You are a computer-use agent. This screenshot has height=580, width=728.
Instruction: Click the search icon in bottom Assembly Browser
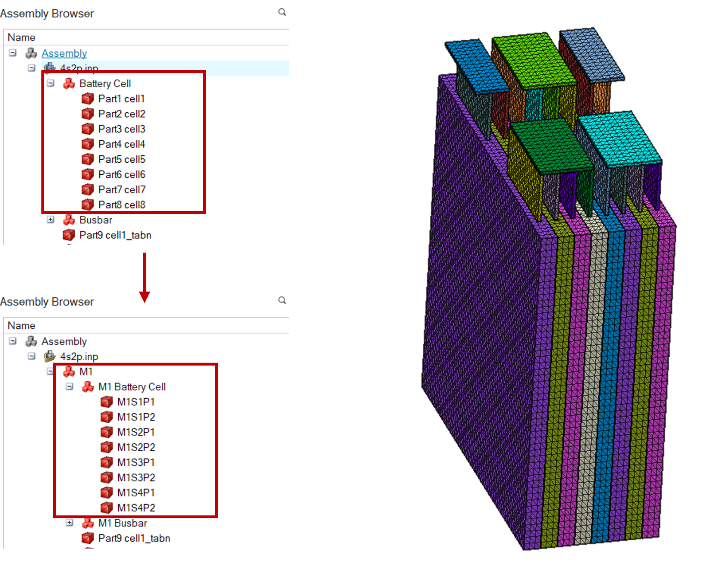[282, 300]
